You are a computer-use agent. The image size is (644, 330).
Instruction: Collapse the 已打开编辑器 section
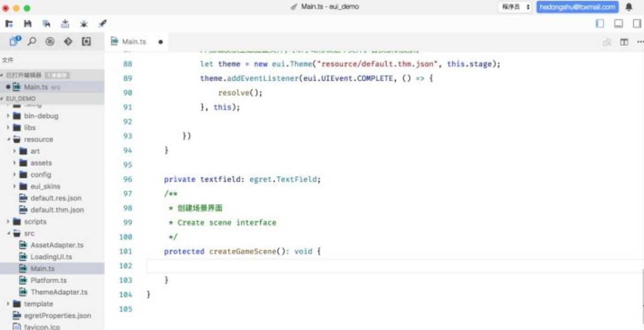[2, 75]
